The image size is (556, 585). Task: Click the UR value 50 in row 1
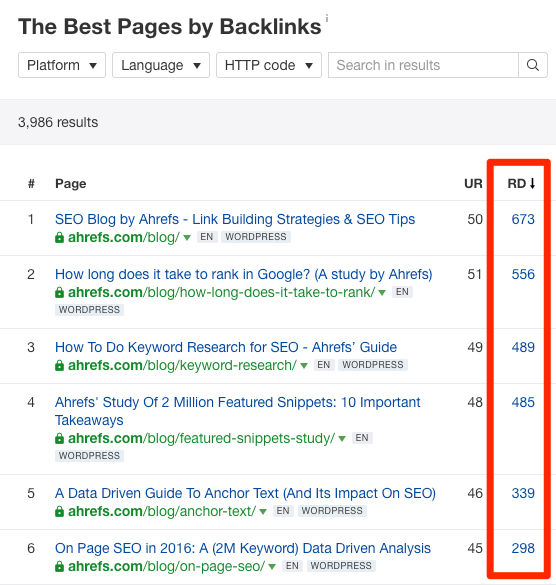475,219
